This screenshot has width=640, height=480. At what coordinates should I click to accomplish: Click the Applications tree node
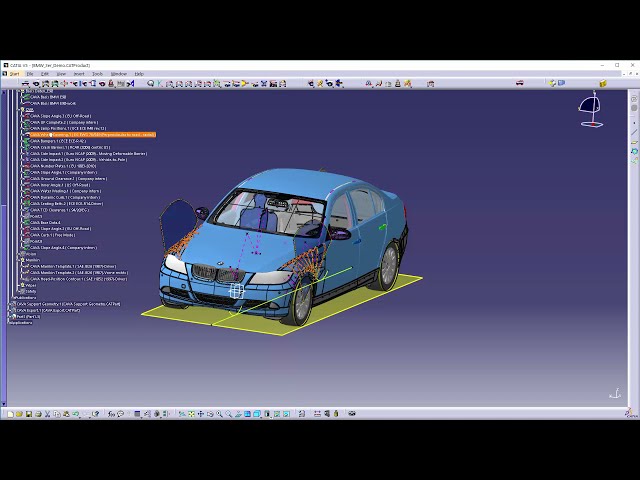20,323
